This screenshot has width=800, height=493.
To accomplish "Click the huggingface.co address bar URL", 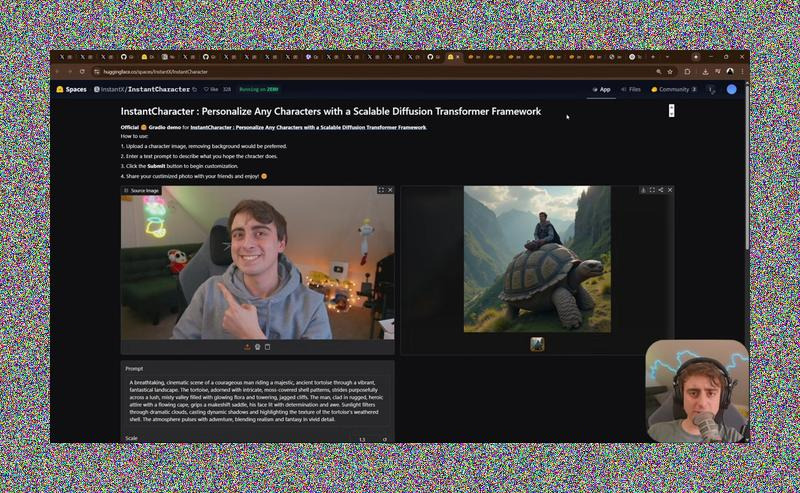I will click(155, 72).
